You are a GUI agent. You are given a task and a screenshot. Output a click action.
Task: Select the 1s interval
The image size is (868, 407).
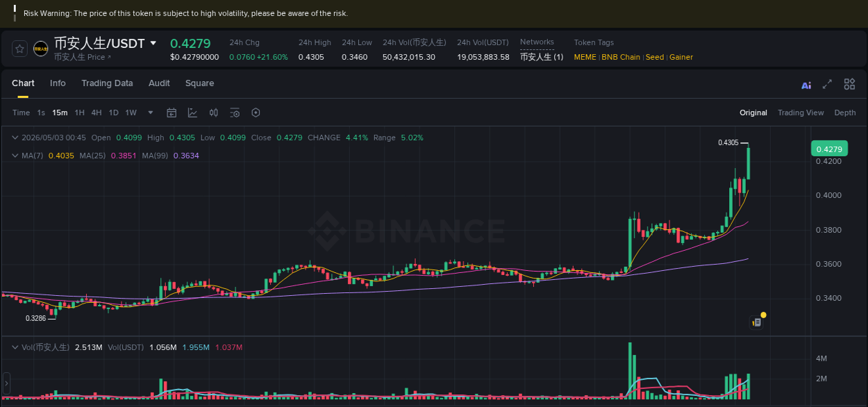(x=41, y=113)
